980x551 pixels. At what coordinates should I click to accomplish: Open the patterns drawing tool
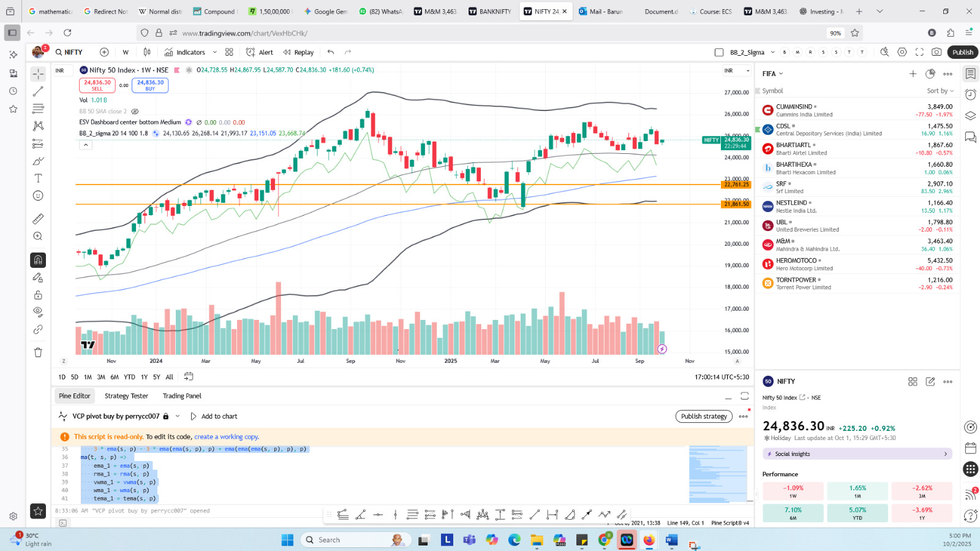tap(38, 126)
